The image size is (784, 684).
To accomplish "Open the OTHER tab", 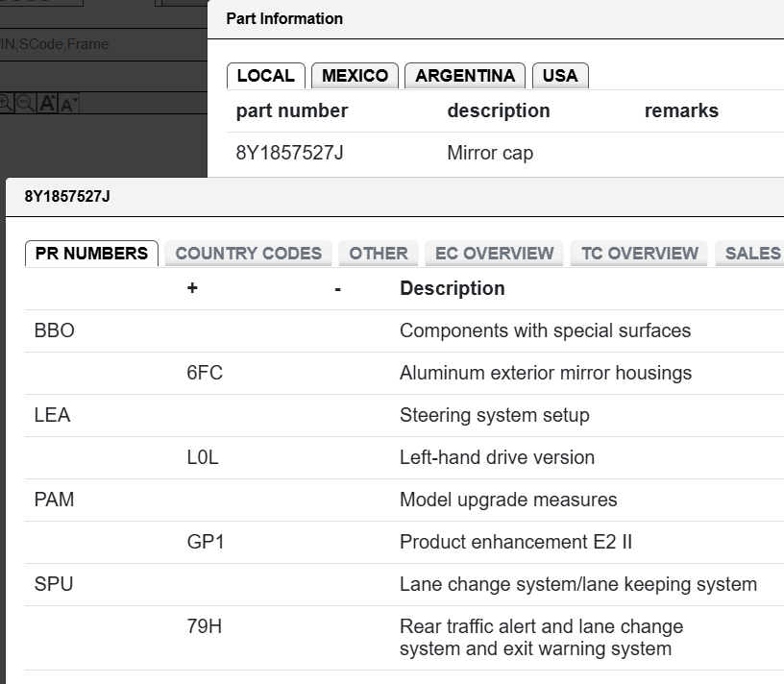I will [379, 253].
